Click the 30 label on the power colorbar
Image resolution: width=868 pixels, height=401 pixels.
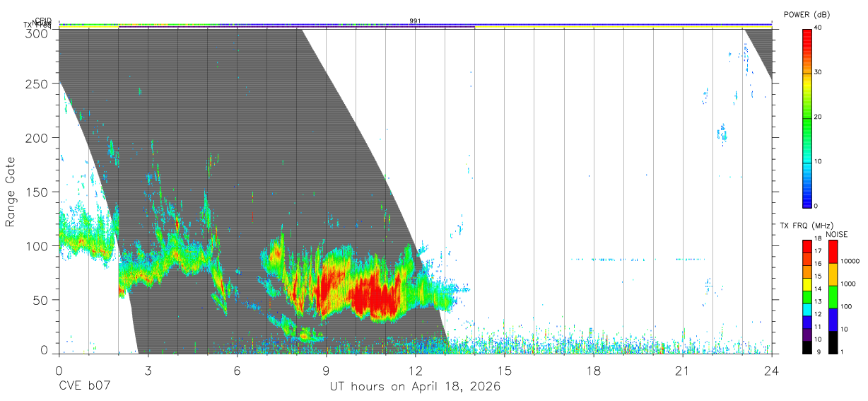[x=819, y=72]
